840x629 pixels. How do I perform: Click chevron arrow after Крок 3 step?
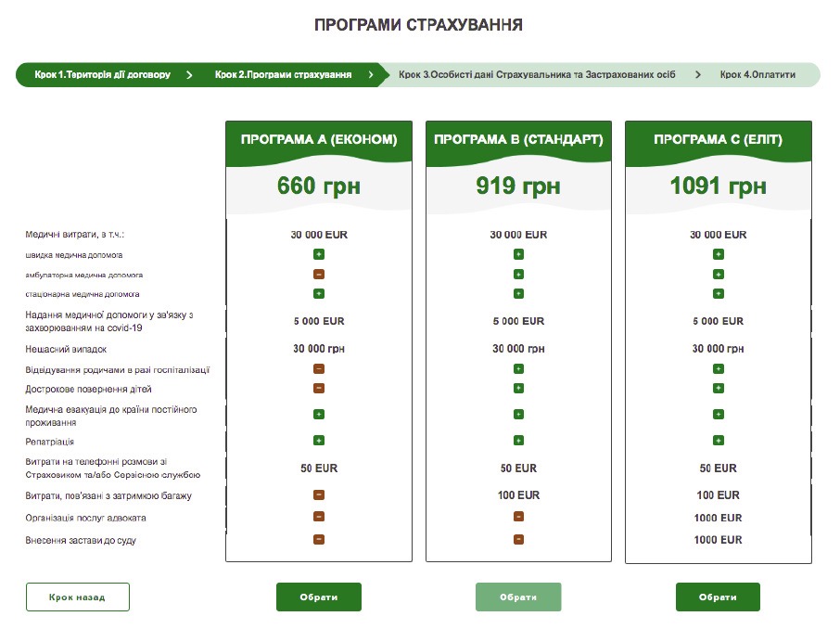[697, 75]
